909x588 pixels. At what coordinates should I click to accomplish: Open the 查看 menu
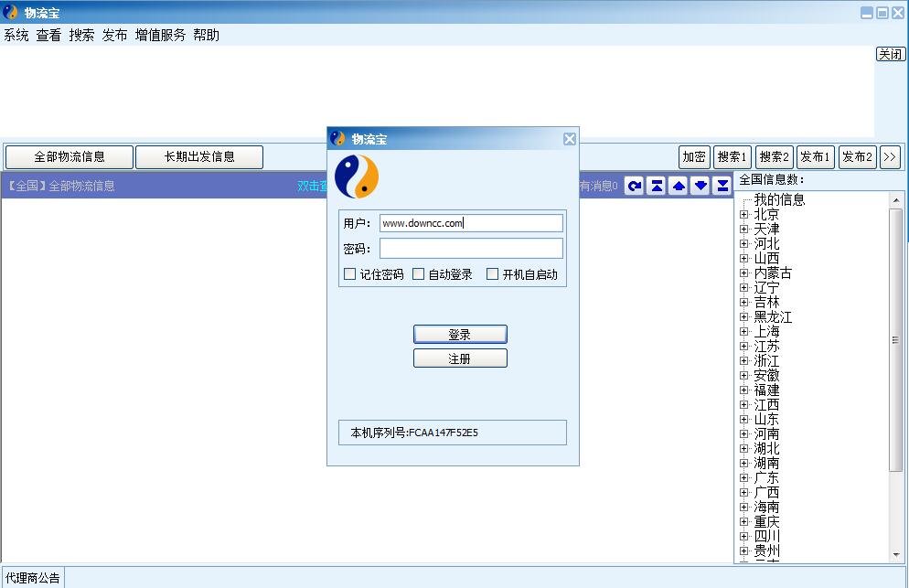(x=48, y=36)
